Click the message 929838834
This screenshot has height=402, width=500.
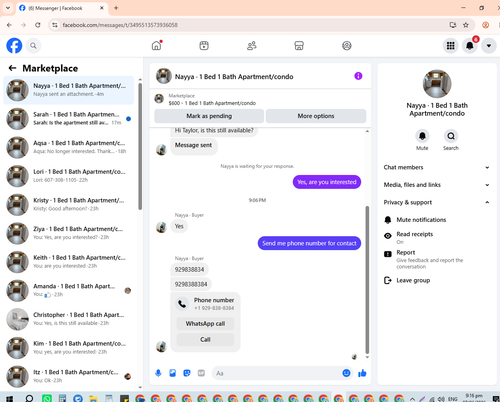[x=189, y=269]
